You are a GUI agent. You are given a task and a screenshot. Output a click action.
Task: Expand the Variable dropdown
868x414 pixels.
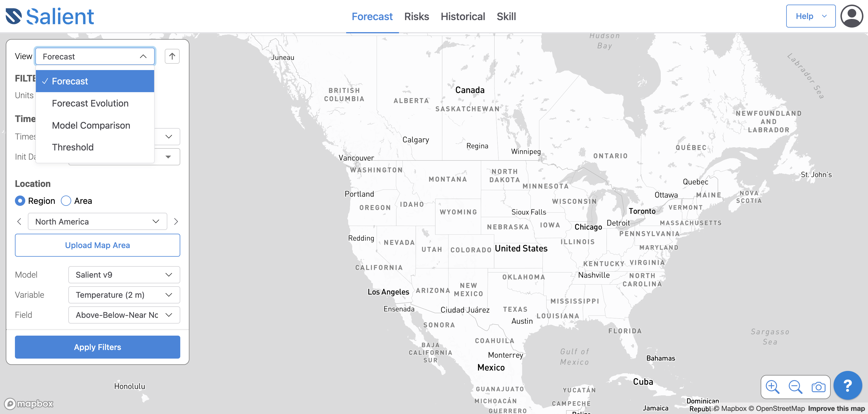click(x=123, y=294)
